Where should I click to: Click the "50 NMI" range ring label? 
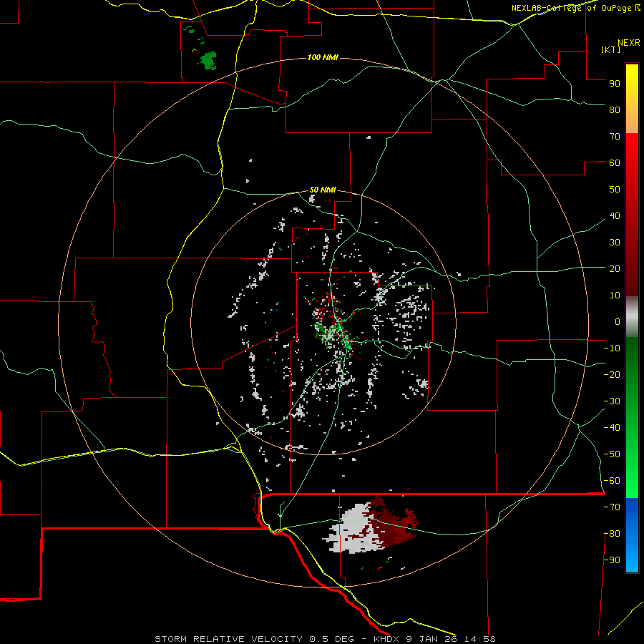point(323,190)
